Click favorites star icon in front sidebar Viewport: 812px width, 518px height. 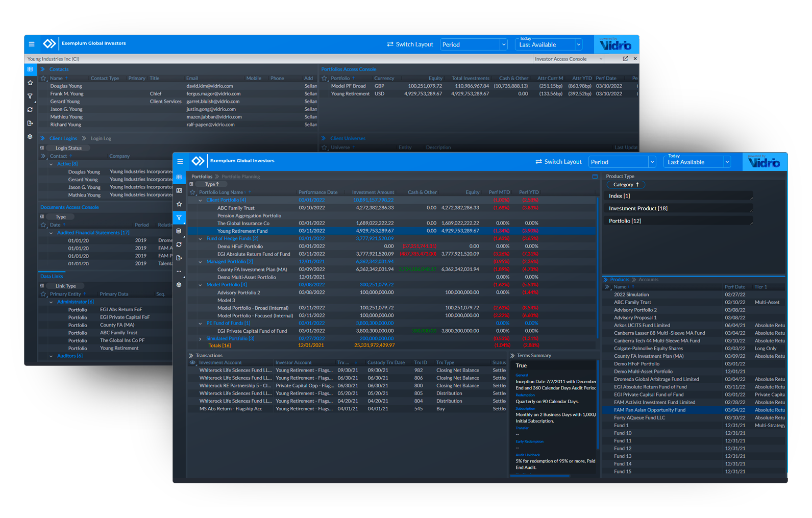coord(179,204)
